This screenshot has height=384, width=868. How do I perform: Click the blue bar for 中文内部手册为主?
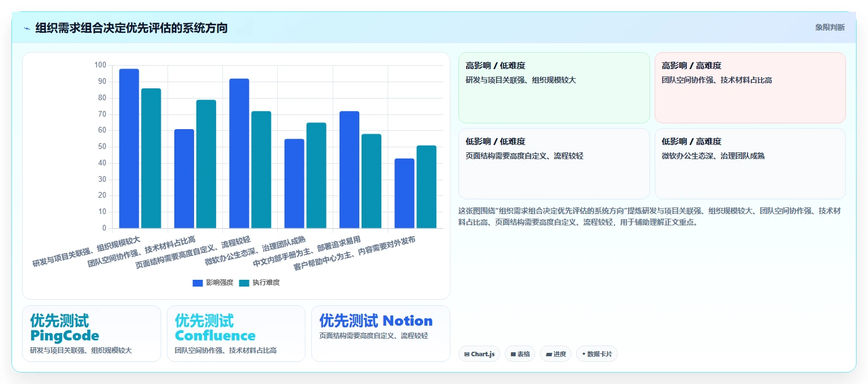349,169
